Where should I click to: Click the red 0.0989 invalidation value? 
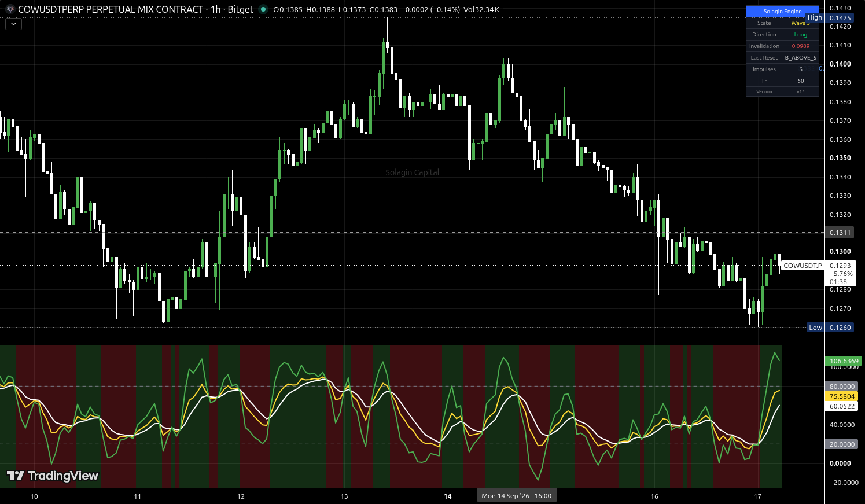pyautogui.click(x=800, y=46)
